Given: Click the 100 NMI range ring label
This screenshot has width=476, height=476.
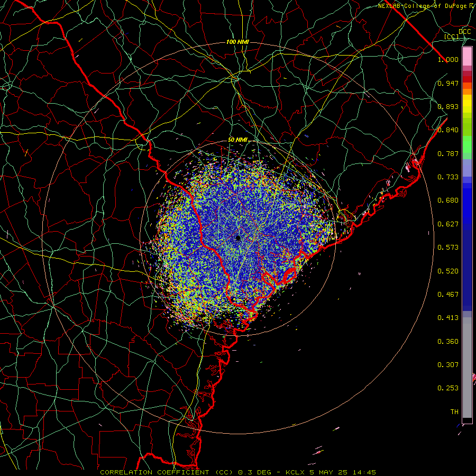Looking at the screenshot, I should [237, 42].
